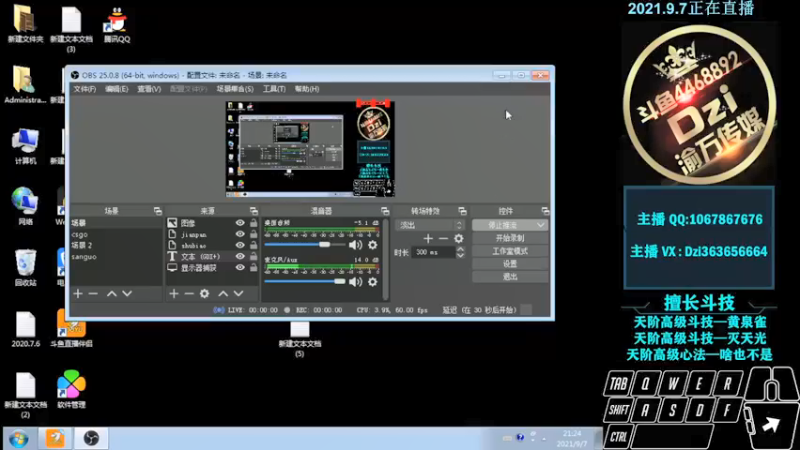Open 腾讯QQ desktop shortcut

(x=117, y=24)
